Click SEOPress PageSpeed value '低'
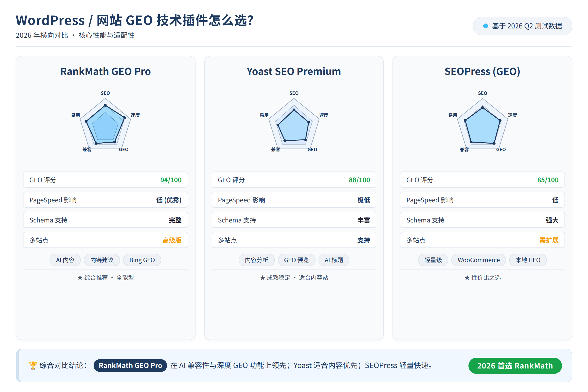 click(555, 200)
